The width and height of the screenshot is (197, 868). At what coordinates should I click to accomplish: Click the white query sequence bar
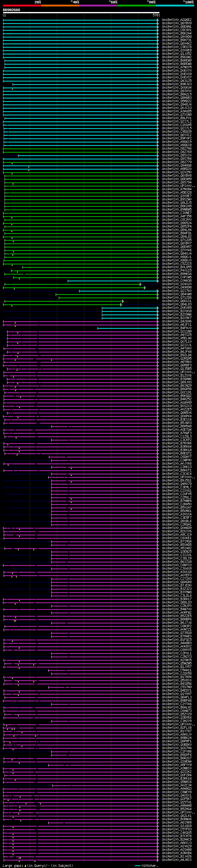coord(81,13)
